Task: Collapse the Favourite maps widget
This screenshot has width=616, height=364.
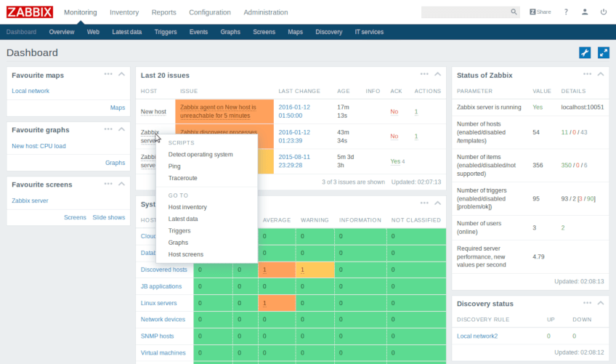Action: pos(122,74)
